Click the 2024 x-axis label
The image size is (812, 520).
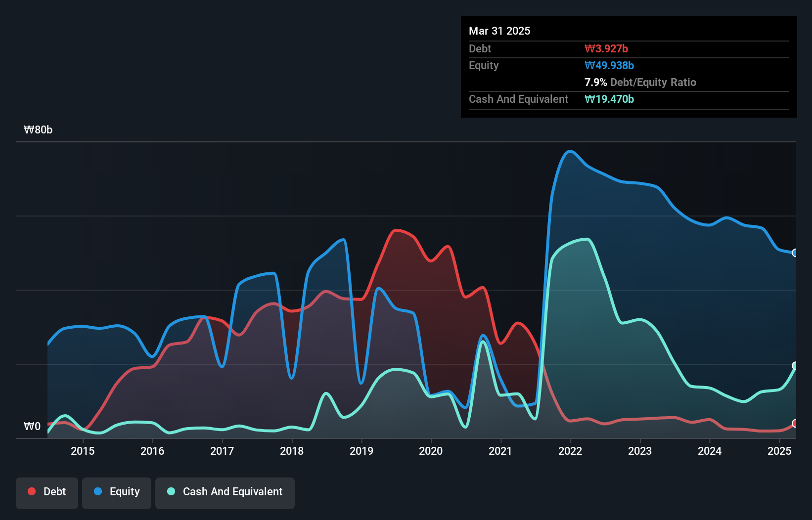tap(710, 451)
